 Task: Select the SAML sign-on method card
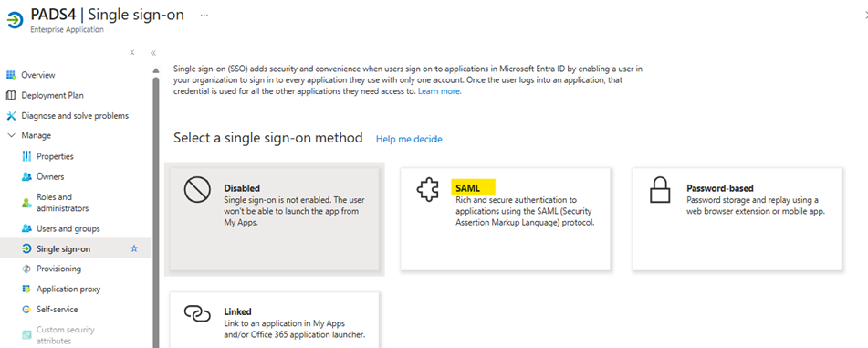[506, 219]
